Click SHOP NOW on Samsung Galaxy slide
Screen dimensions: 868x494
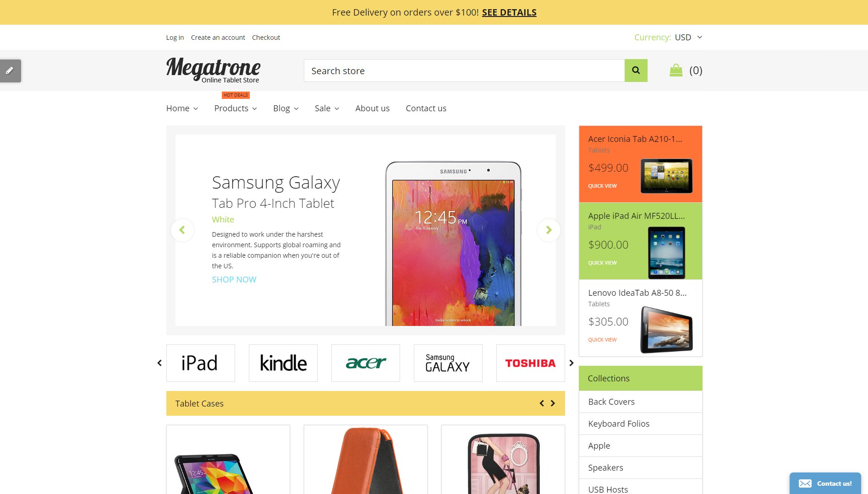coord(234,279)
